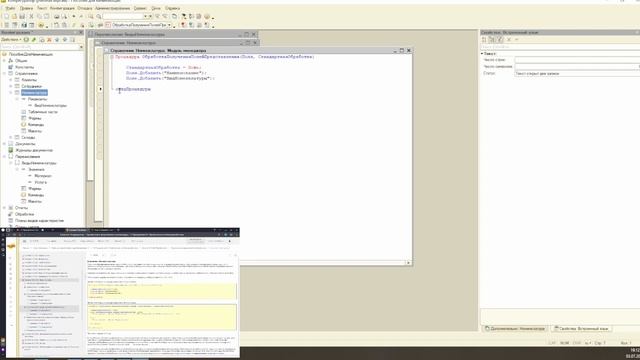Select Сотрудники catalog in the tree

click(31, 87)
